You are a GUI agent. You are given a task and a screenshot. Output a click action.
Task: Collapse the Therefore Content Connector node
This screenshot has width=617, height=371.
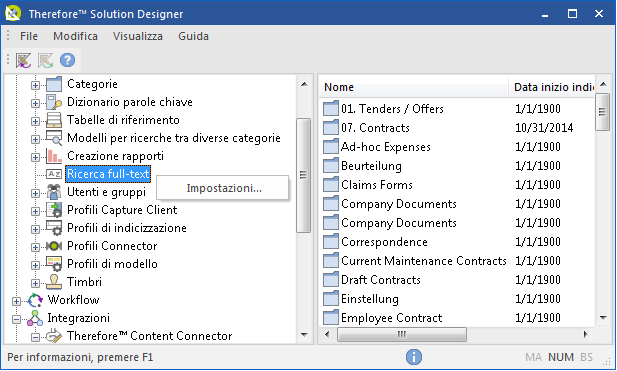coord(35,337)
